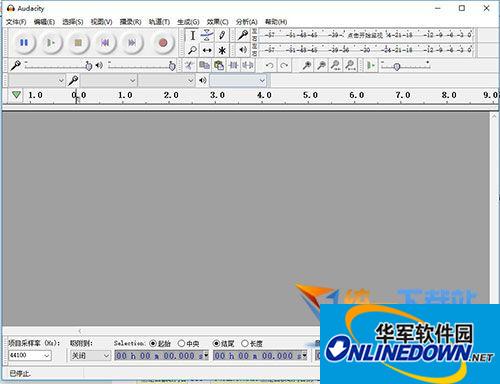Select the Time Shift arrow tool
Image resolution: width=500 pixels, height=384 pixels.
(x=207, y=50)
